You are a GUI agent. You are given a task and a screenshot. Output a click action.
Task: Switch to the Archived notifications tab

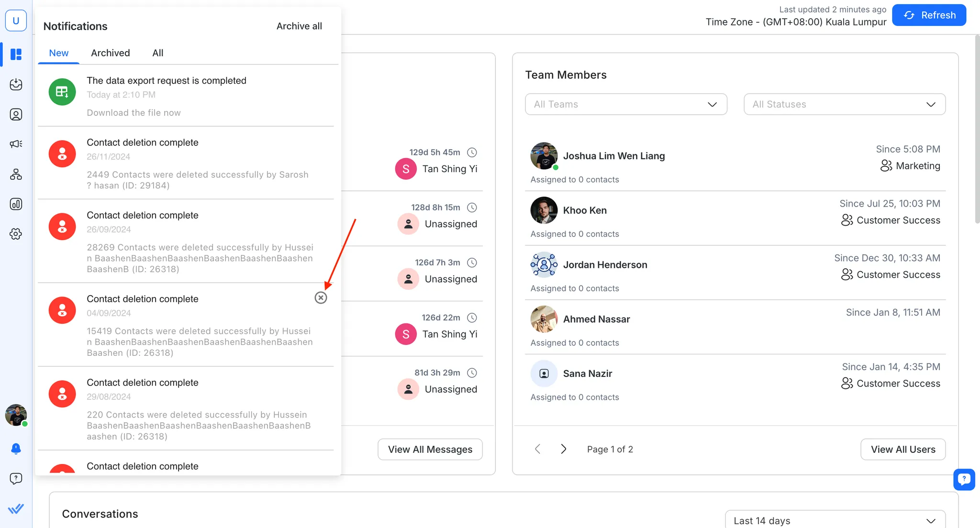(110, 53)
